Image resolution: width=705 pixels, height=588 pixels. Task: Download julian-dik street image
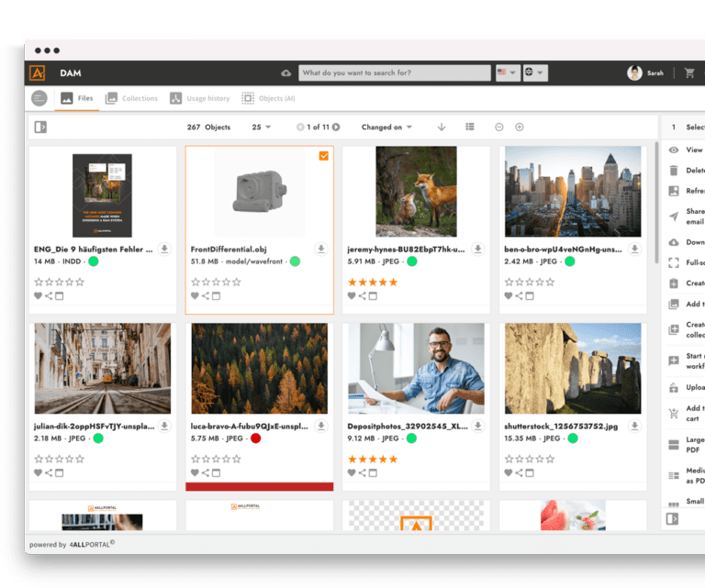[164, 426]
